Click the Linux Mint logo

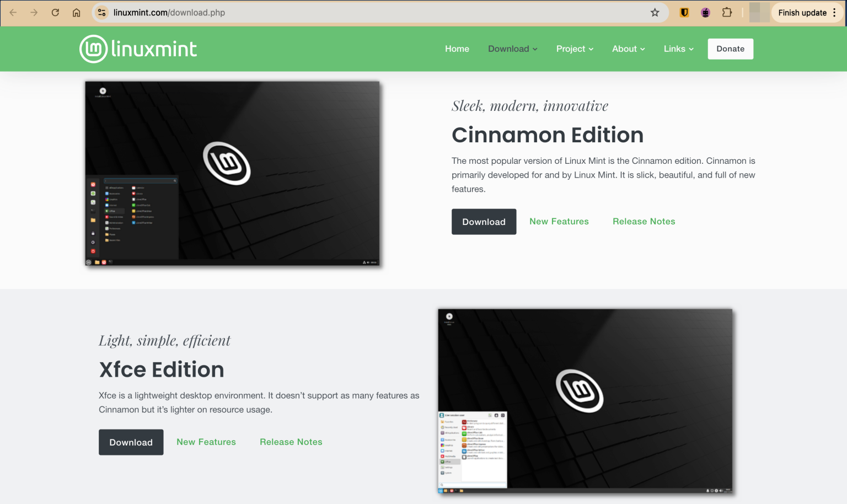click(x=138, y=49)
